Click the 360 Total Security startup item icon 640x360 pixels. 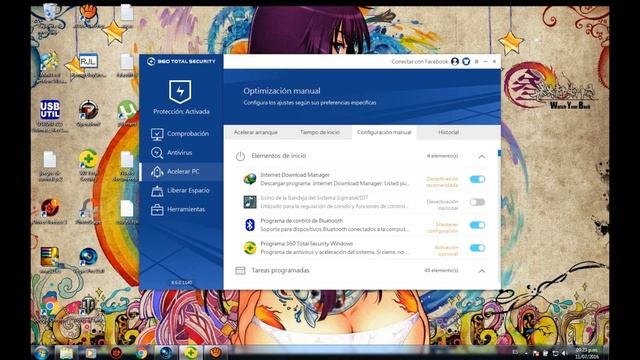point(250,248)
